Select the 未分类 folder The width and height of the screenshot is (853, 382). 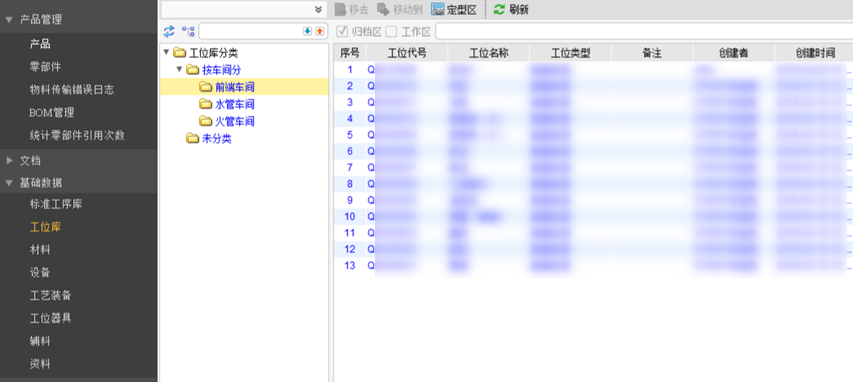tap(217, 138)
